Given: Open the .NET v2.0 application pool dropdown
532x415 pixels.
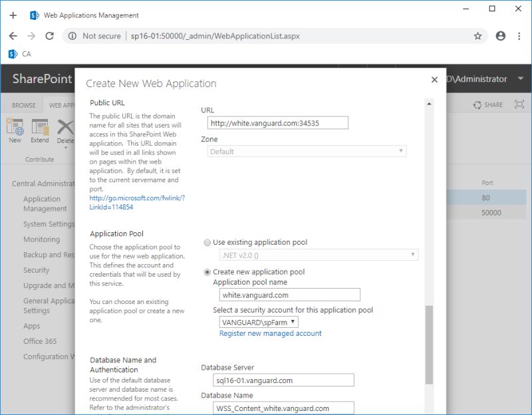Looking at the screenshot, I should pos(319,255).
